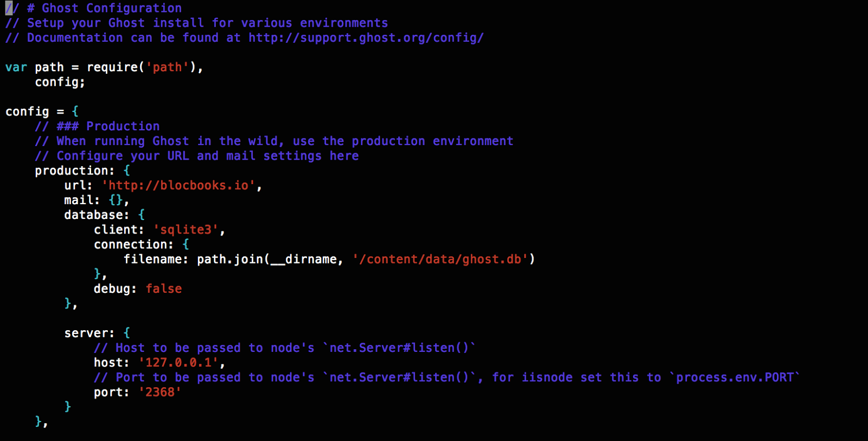
Task: Click the opening brace after 'server:'
Action: (x=127, y=333)
